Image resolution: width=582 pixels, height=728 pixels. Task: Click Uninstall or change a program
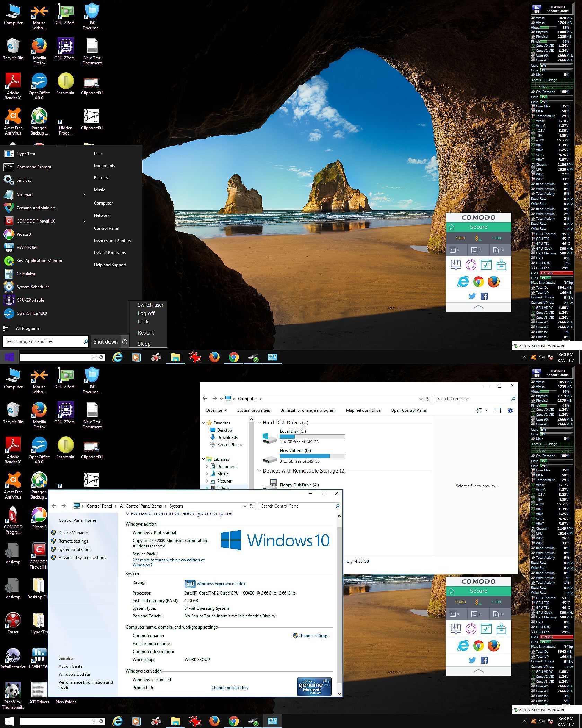(308, 410)
